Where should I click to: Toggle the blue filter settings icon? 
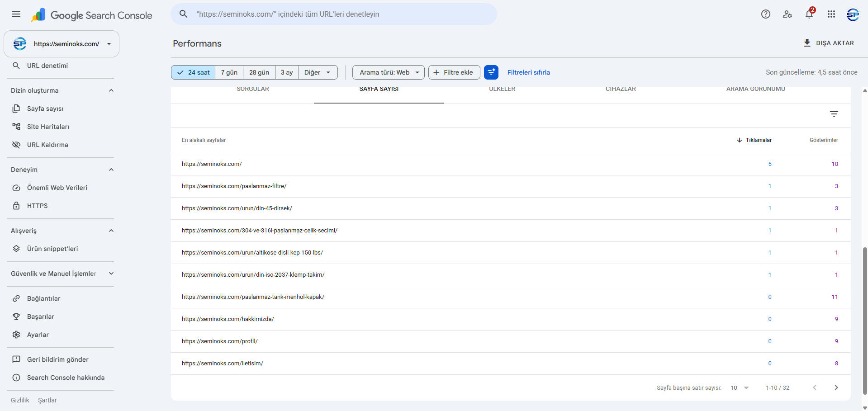[491, 72]
